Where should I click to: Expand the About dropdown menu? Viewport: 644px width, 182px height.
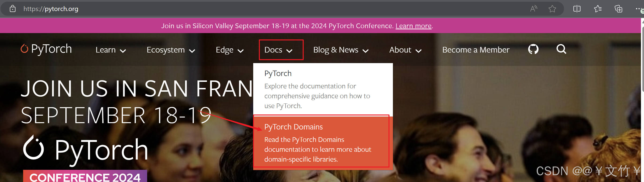point(406,50)
